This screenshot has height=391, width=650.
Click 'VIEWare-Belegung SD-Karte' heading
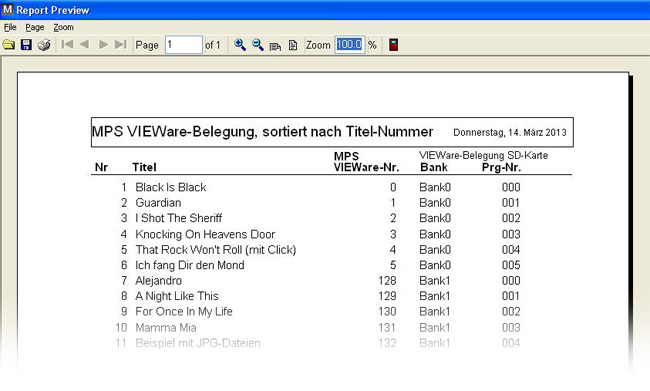pyautogui.click(x=483, y=155)
